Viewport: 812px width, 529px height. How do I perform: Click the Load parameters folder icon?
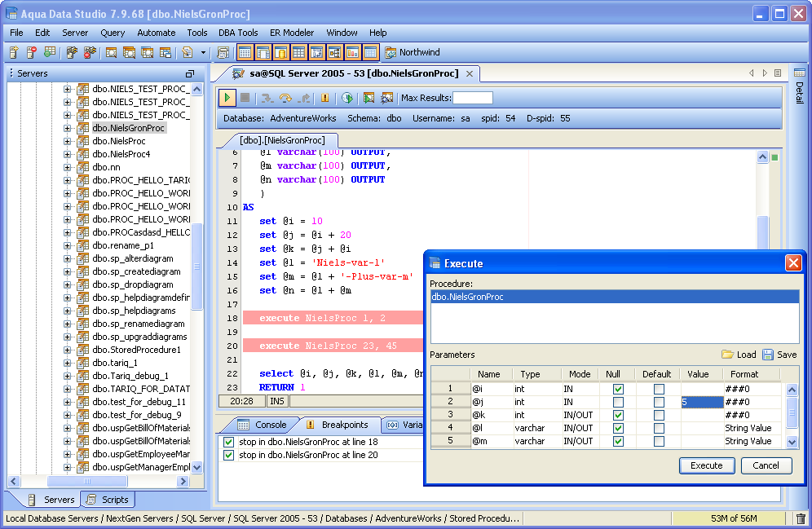tap(727, 355)
